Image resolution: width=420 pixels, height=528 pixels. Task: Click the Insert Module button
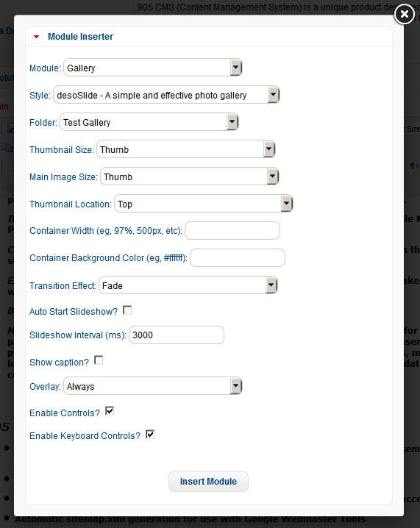208,481
